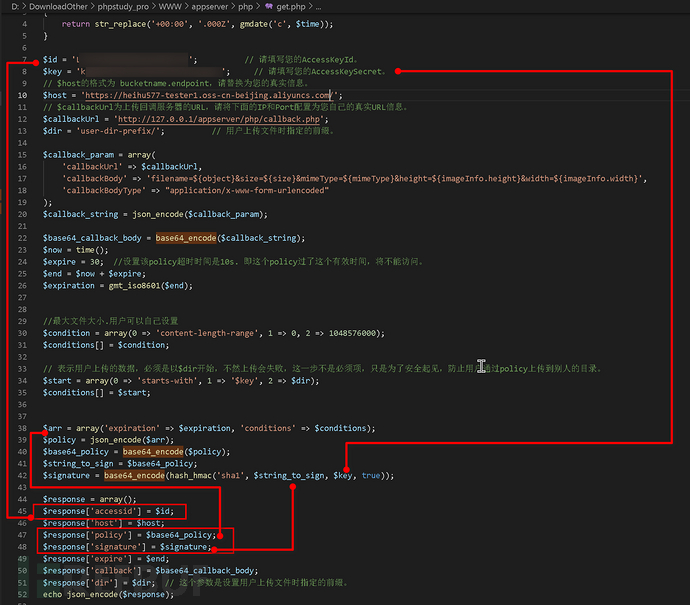Click time() call on line 23
Screen dimensions: 690x605
coord(90,250)
